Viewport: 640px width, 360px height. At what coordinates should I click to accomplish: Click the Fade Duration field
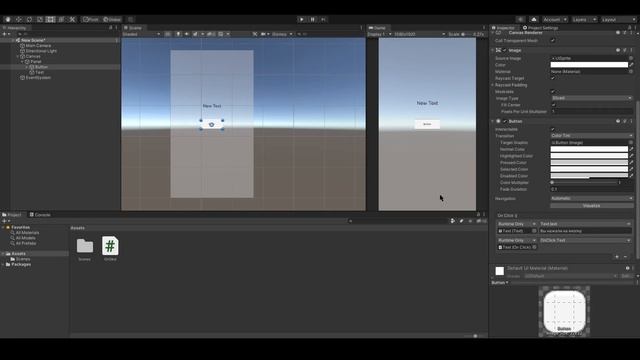tap(591, 189)
